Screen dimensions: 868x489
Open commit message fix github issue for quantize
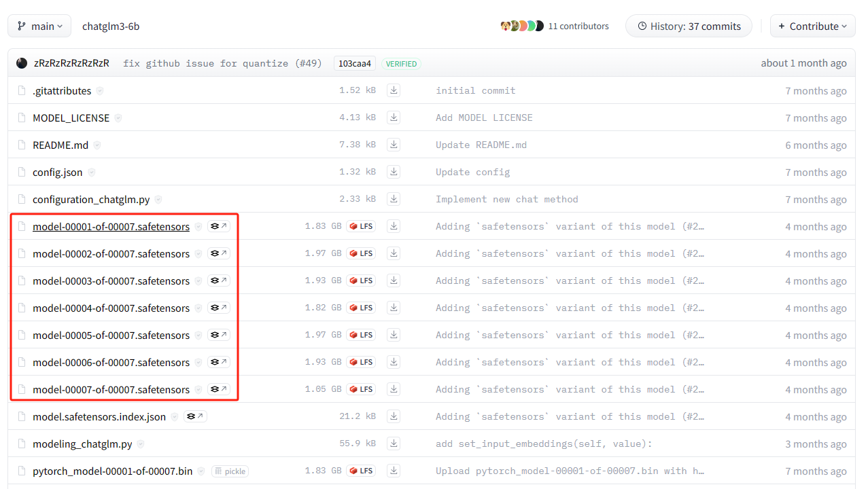click(x=222, y=63)
